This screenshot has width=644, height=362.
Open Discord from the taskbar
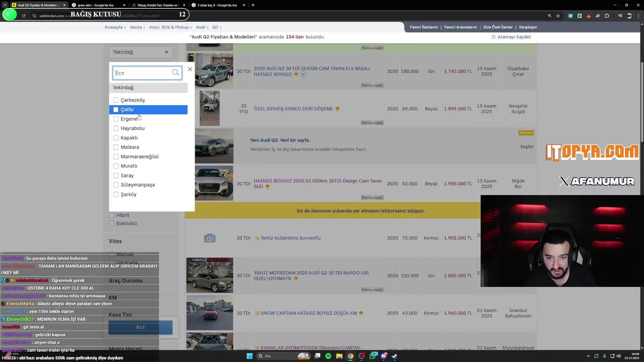[384, 356]
